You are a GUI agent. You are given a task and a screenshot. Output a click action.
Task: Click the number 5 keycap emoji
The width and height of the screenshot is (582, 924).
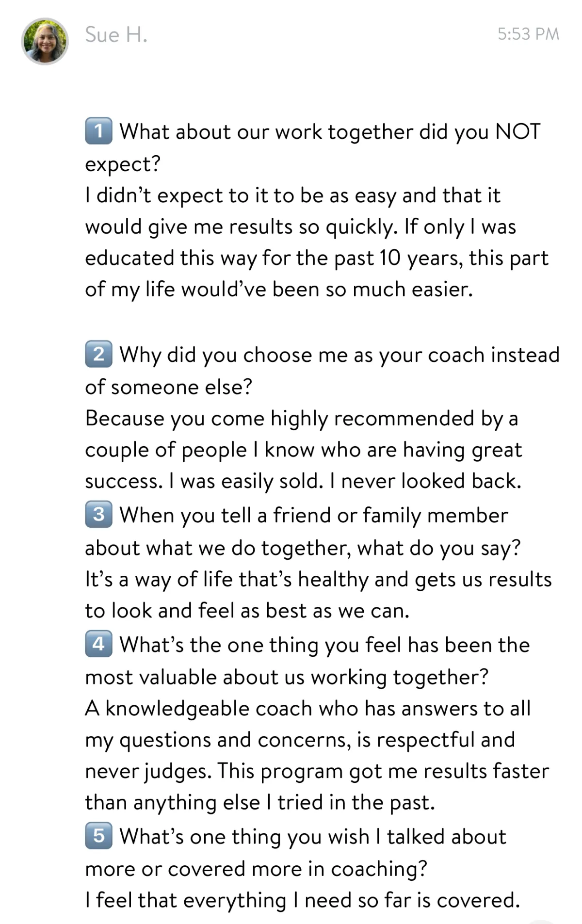coord(98,836)
